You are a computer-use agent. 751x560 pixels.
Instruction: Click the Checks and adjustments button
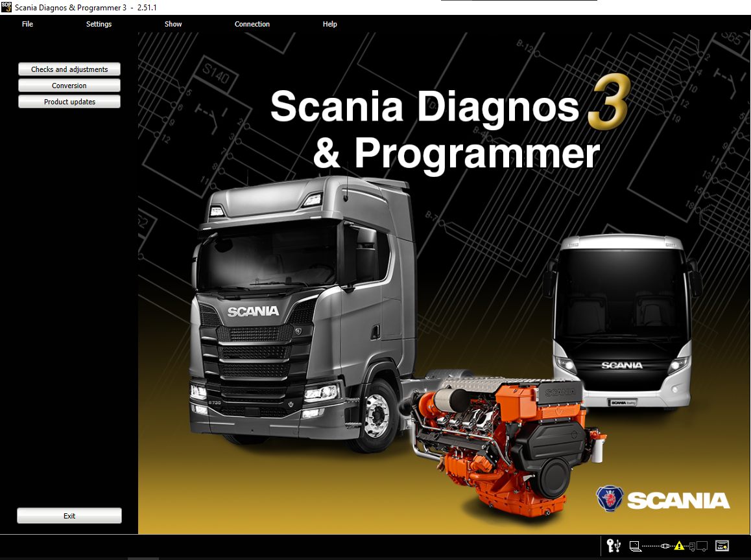click(x=69, y=69)
